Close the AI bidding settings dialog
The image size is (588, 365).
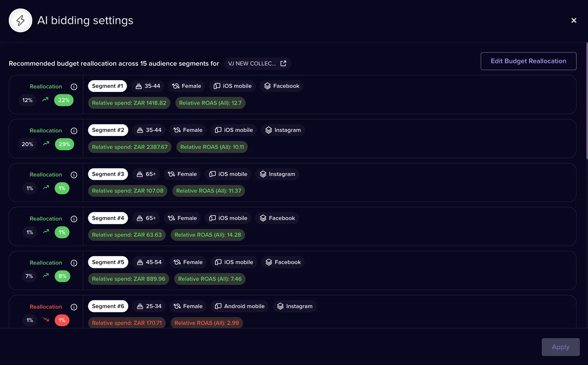click(574, 21)
